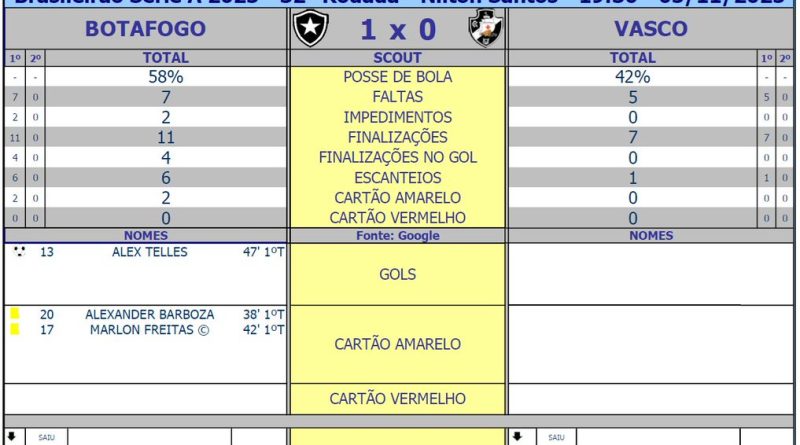The height and width of the screenshot is (445, 800).
Task: Click the soccer ball icon beside Alex Telles
Action: click(x=20, y=252)
